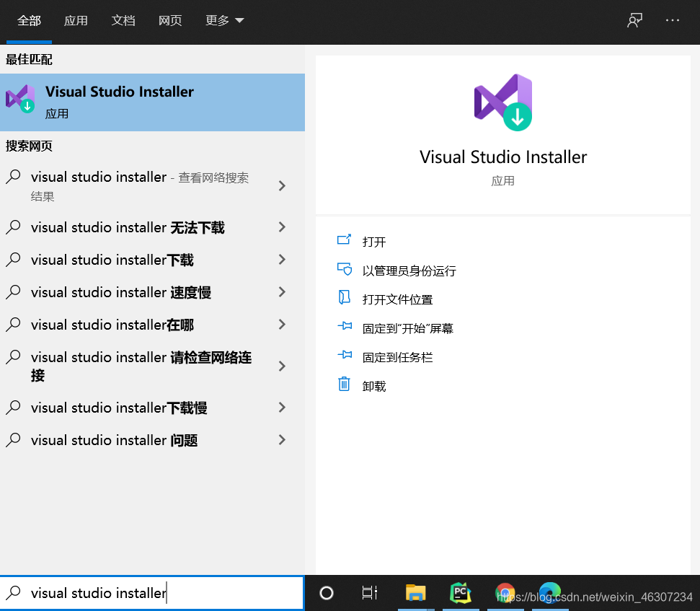Click search icon beside 在哪 suggestion
The image size is (700, 611).
coord(13,325)
